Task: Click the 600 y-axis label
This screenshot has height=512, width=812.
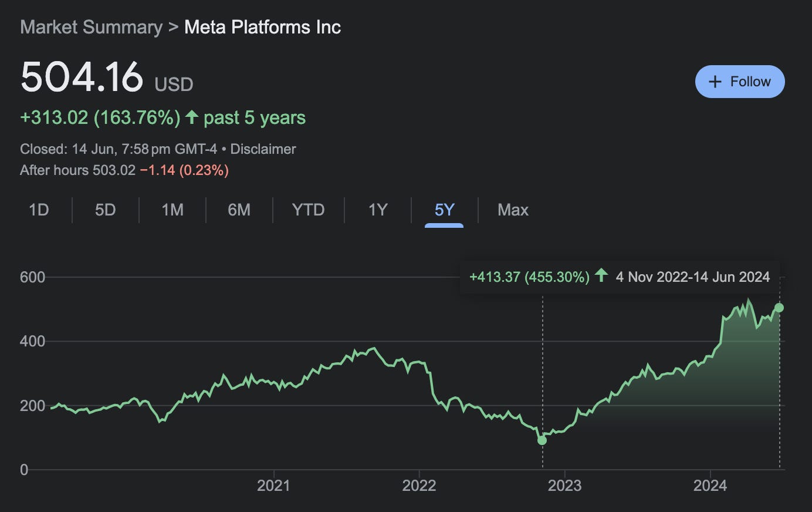Action: pos(32,277)
